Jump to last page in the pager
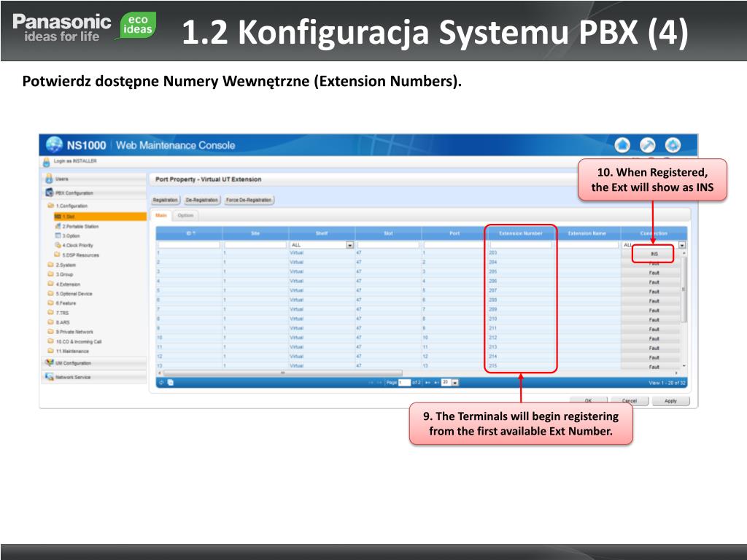747x560 pixels. pos(436,382)
